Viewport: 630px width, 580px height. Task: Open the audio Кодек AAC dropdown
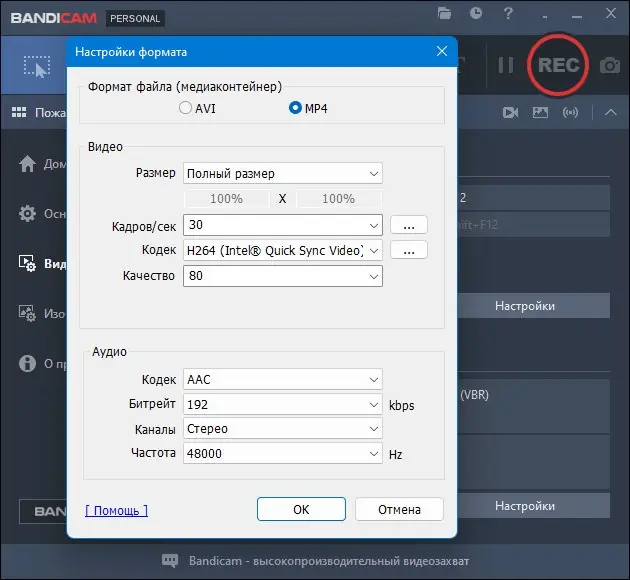282,380
